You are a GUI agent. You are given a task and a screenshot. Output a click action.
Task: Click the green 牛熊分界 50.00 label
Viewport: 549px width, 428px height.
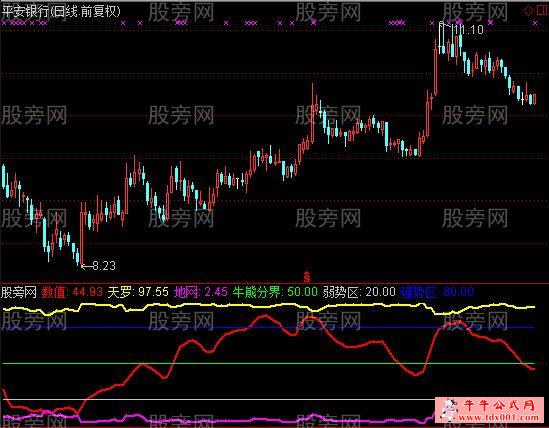[275, 292]
